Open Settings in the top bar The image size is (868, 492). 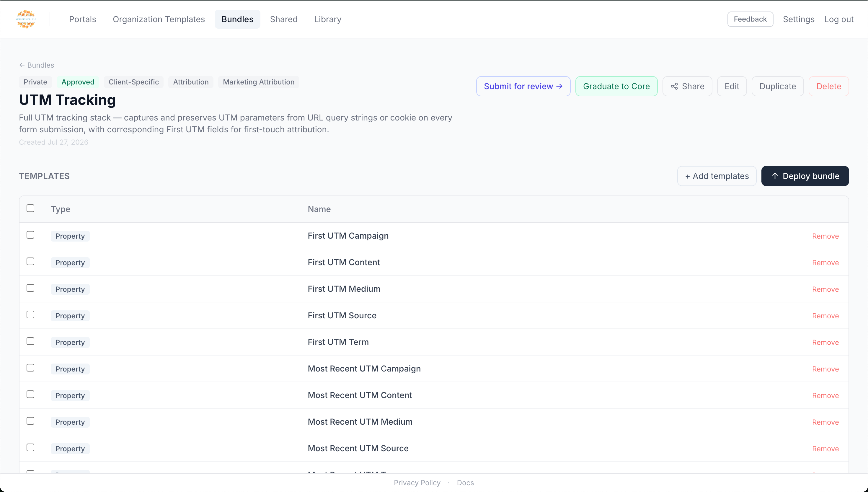(x=798, y=19)
